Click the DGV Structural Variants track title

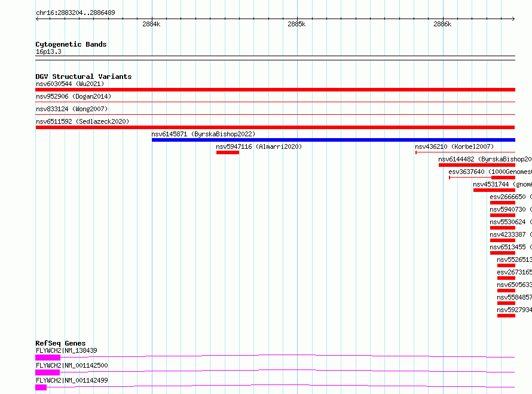(84, 77)
